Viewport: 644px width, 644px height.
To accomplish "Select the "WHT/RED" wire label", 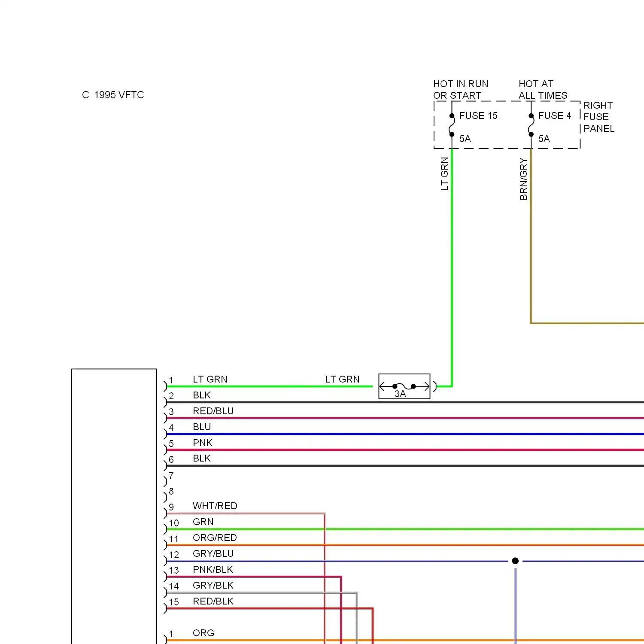I will [215, 506].
